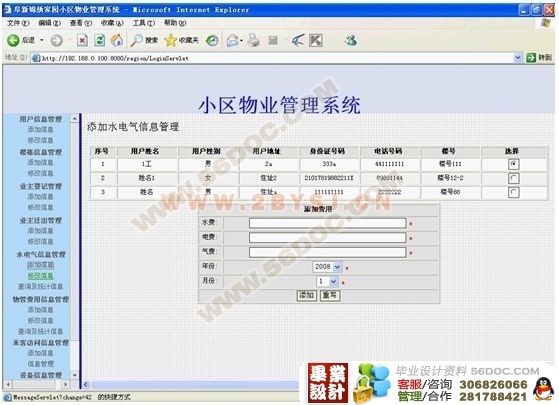Open the Mail envelope icon
The image size is (559, 405).
pyautogui.click(x=233, y=40)
